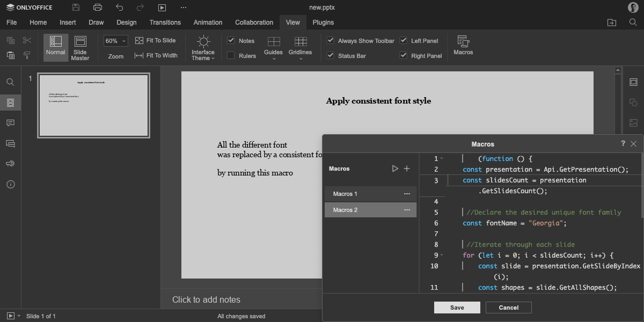Click Fit To Slide

155,41
